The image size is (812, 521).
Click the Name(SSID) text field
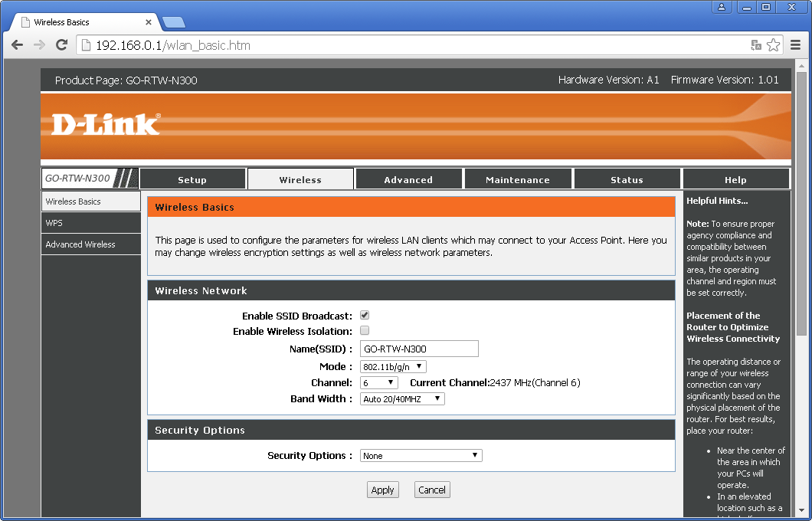(419, 349)
